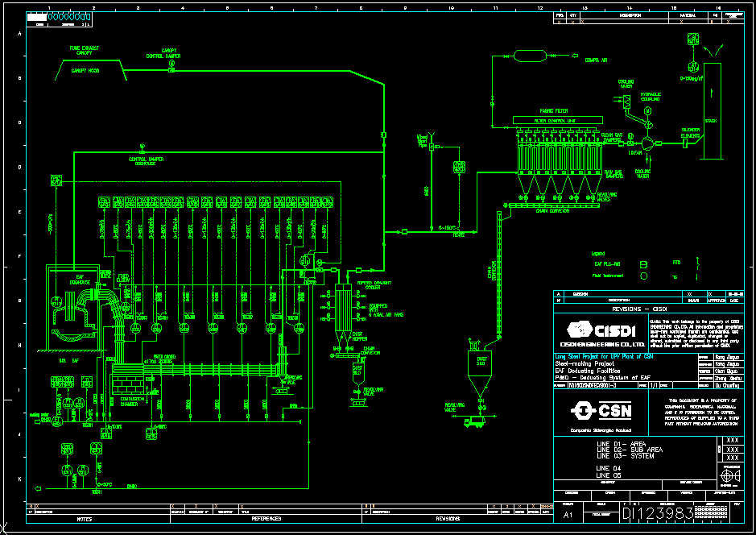Click Steel-making Project text
Viewport: 756px width, 535px height.
pyautogui.click(x=585, y=363)
